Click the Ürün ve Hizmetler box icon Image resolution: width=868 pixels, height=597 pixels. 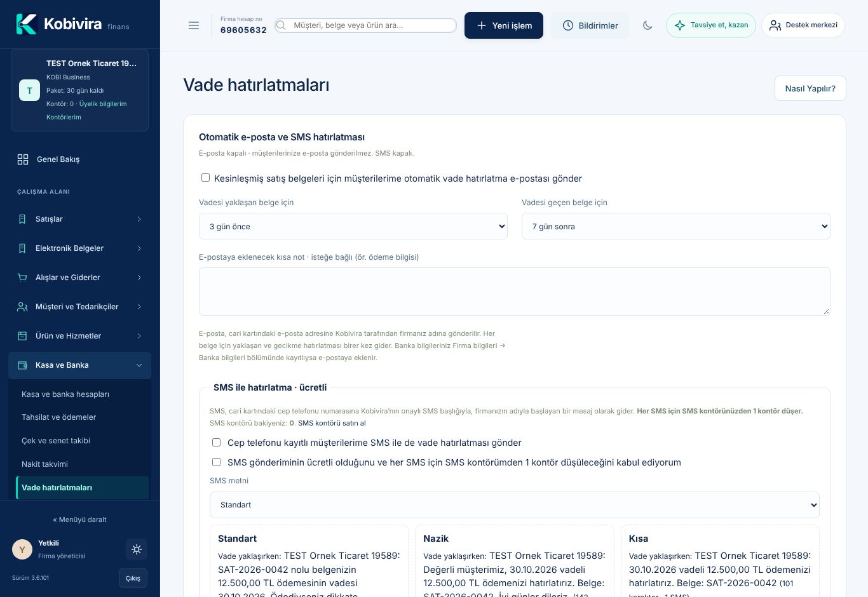(22, 336)
